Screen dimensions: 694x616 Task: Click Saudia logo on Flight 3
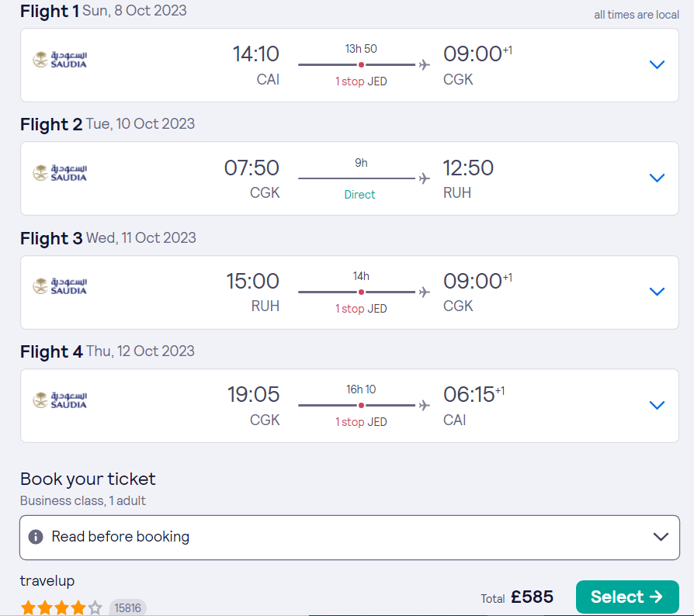(60, 286)
